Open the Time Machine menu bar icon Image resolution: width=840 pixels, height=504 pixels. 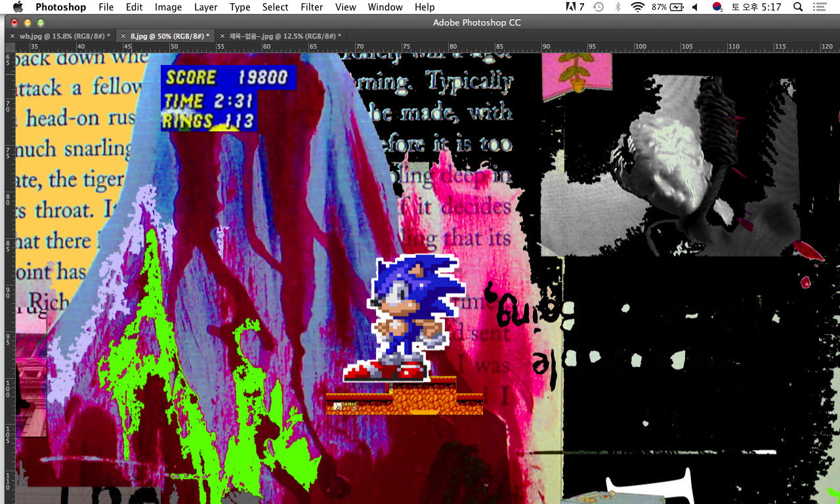point(598,7)
